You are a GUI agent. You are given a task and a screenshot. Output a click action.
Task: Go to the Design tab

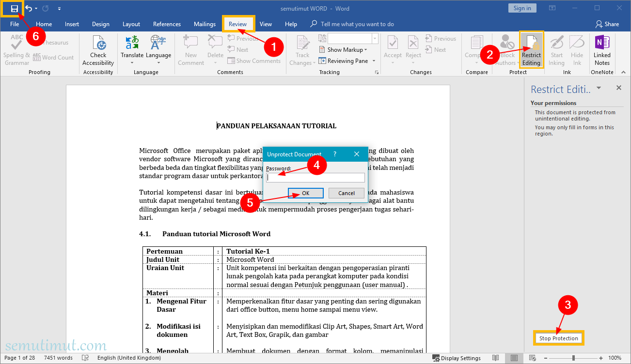[x=101, y=24]
